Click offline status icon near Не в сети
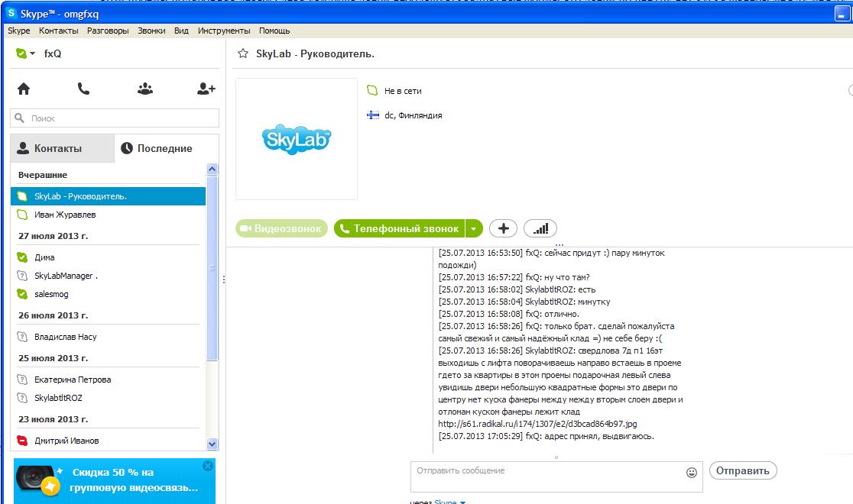 coord(372,90)
